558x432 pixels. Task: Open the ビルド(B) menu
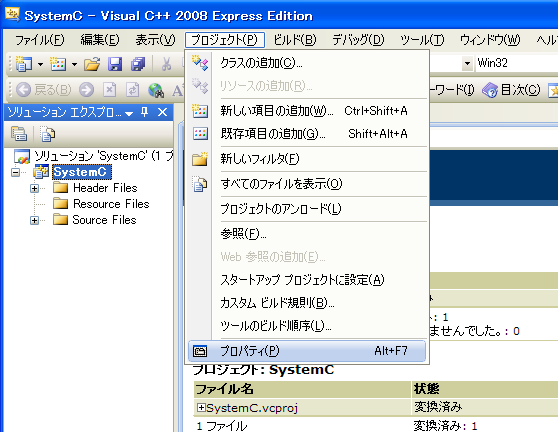point(295,40)
